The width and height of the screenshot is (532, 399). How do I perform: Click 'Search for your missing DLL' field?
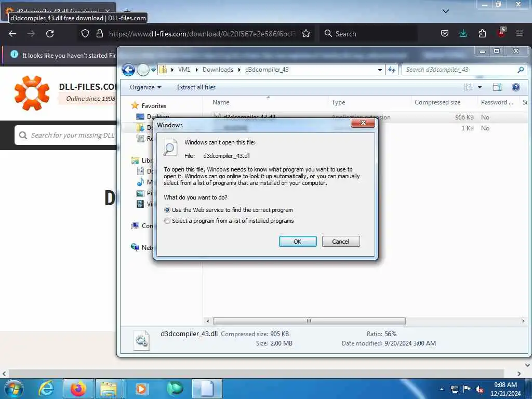pos(65,135)
